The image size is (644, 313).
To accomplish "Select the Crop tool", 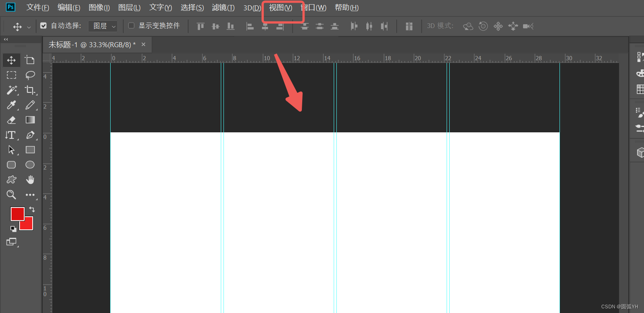I will (x=30, y=90).
